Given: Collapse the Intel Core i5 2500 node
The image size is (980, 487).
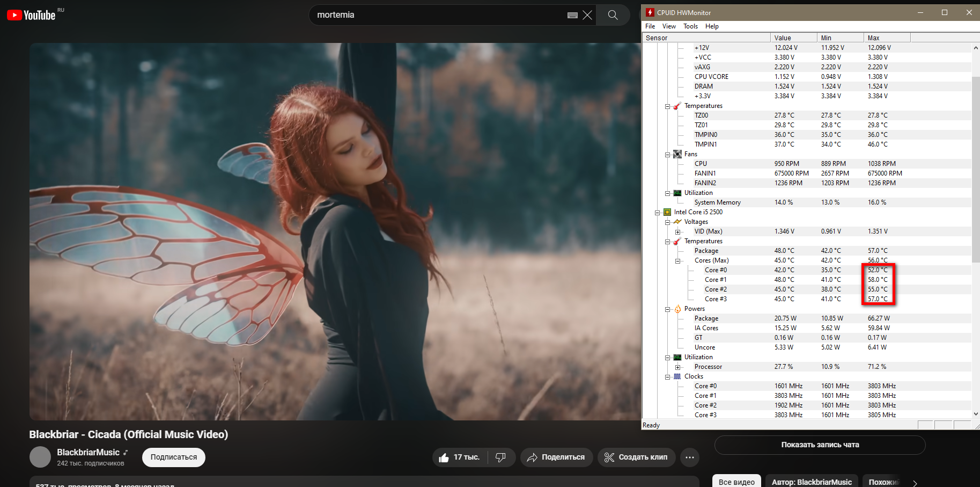Looking at the screenshot, I should pyautogui.click(x=658, y=213).
